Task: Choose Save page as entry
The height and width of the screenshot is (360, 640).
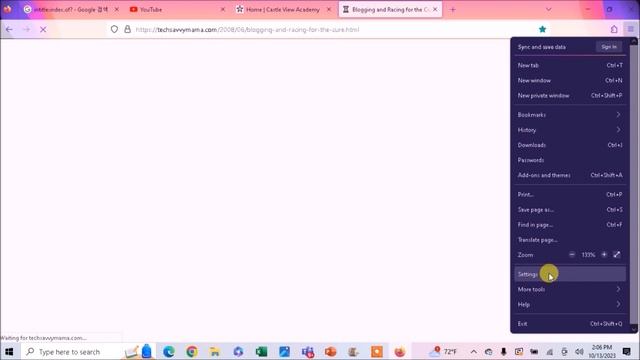Action: click(x=570, y=210)
